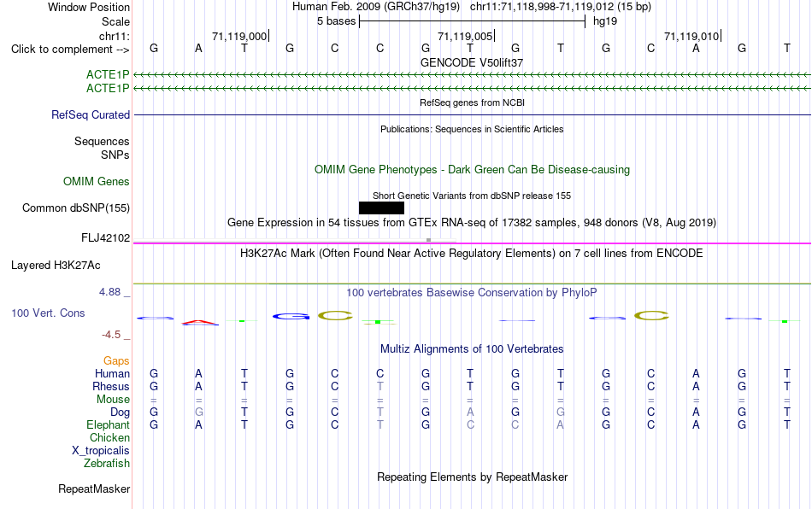Click the Rhesus species row label
The image size is (812, 509).
click(111, 386)
